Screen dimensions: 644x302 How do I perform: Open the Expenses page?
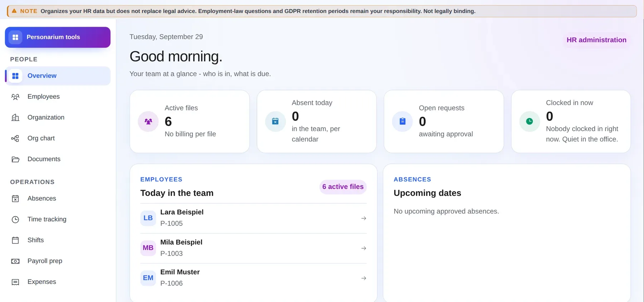[58, 282]
